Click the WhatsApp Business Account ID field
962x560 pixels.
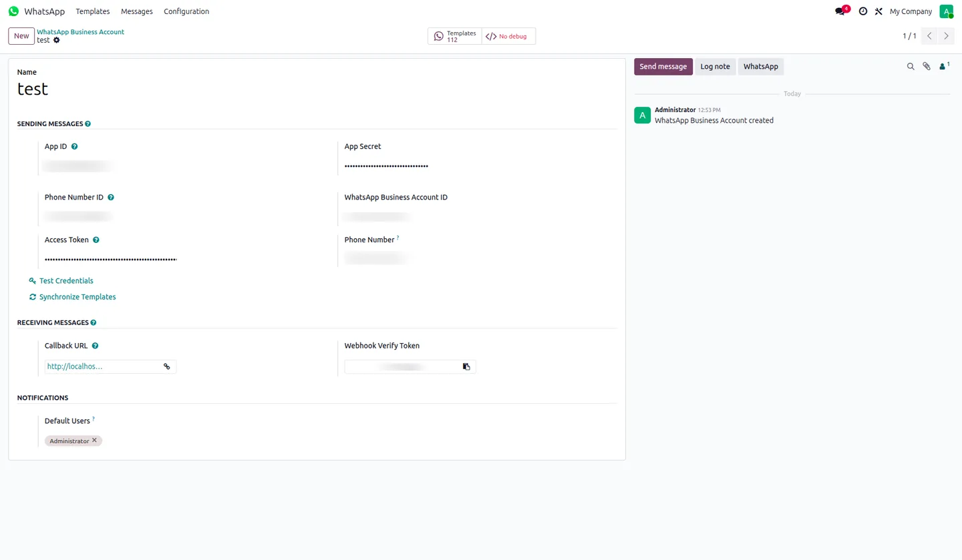point(410,217)
